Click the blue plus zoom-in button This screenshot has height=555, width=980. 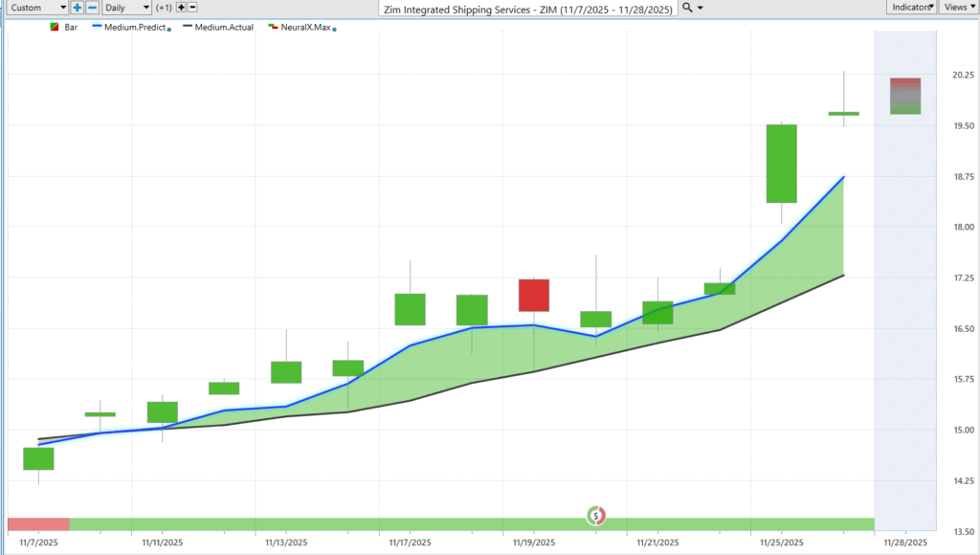coord(78,7)
